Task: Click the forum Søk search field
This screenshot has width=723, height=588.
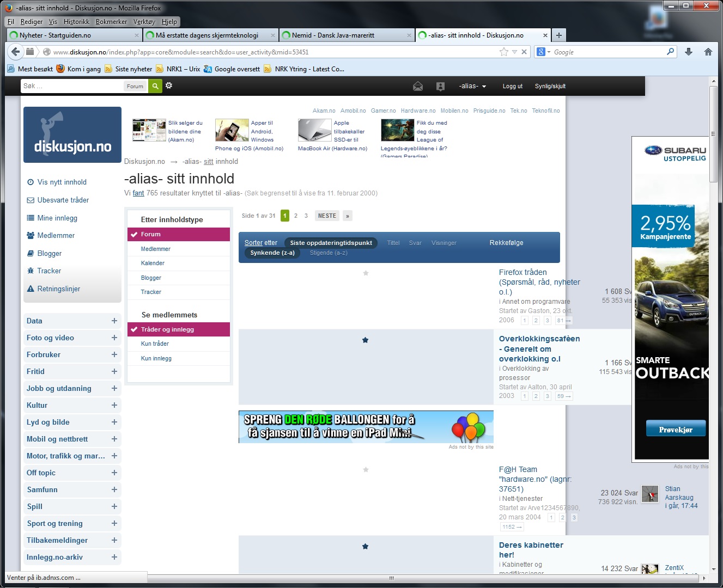Action: (72, 86)
